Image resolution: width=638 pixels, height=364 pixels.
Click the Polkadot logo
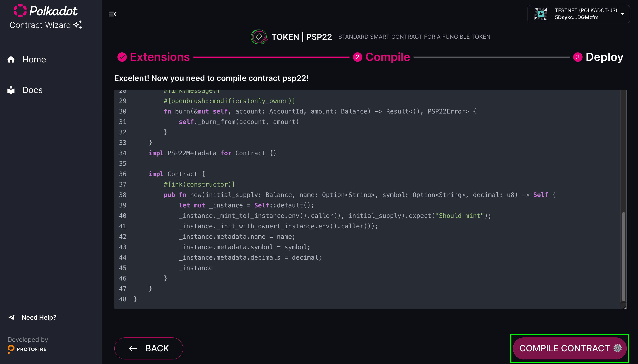(x=21, y=11)
